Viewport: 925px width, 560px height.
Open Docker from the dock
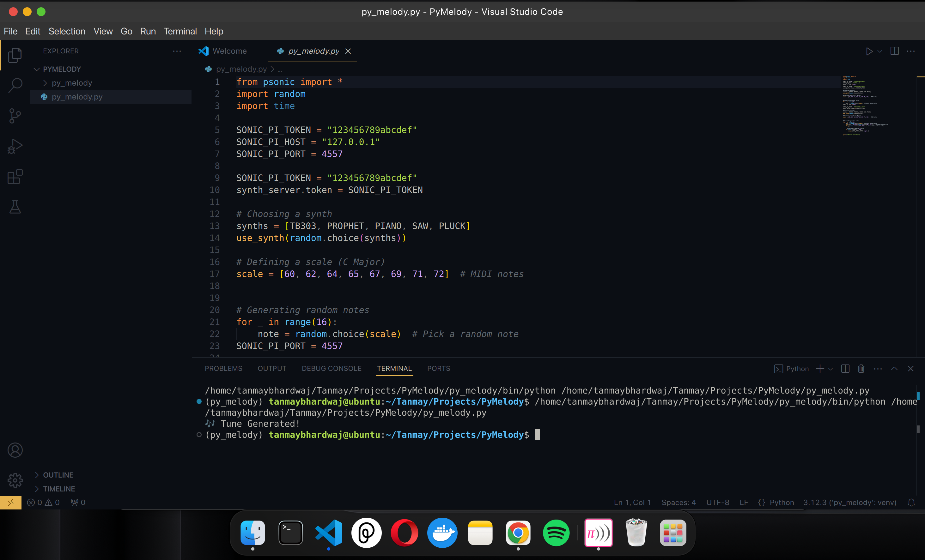tap(442, 533)
